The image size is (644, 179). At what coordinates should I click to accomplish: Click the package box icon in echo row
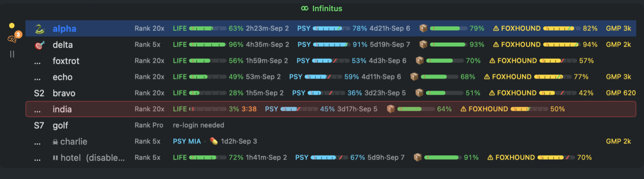414,77
